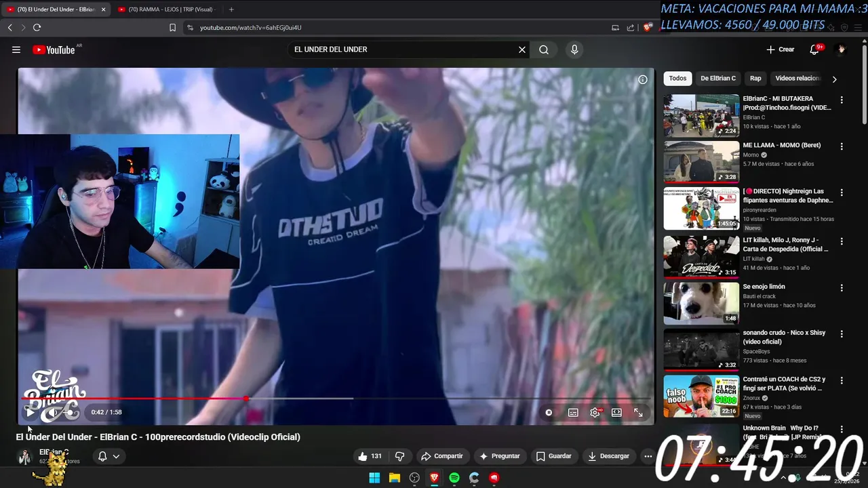Viewport: 868px width, 488px height.
Task: Select the Rap filter chip
Action: (x=755, y=79)
